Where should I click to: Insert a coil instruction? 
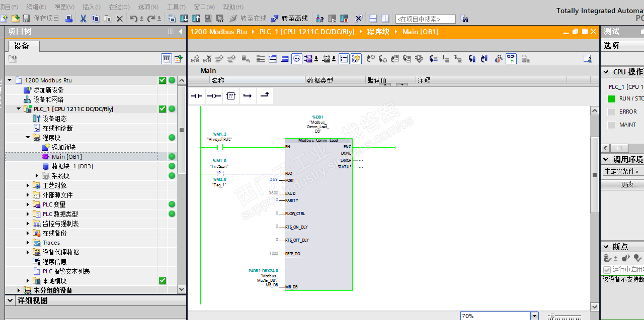pos(214,96)
